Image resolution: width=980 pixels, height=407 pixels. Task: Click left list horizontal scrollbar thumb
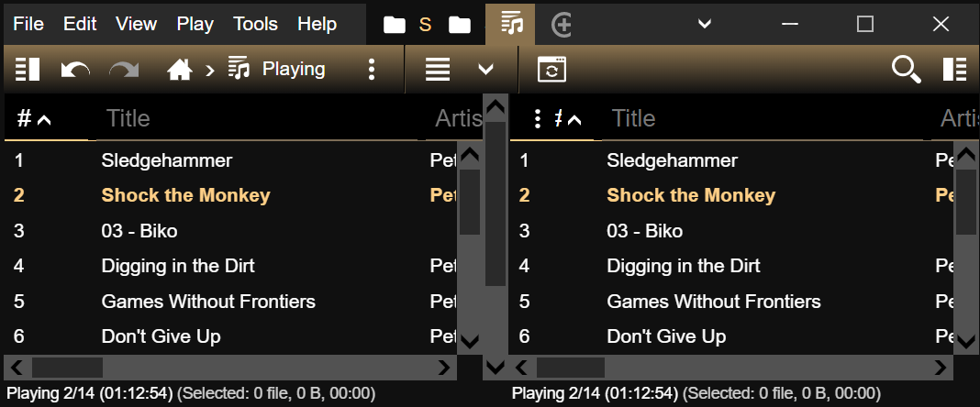click(67, 368)
